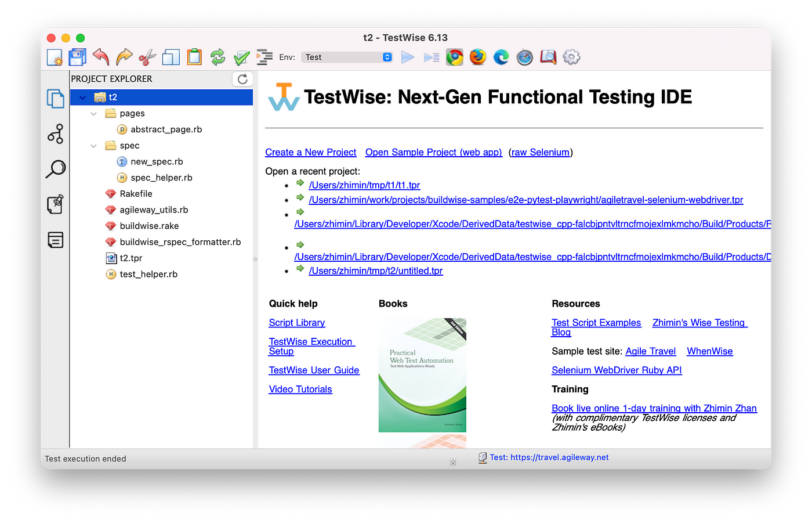Select buildwise.rake file
This screenshot has height=523, width=812.
pyautogui.click(x=149, y=226)
